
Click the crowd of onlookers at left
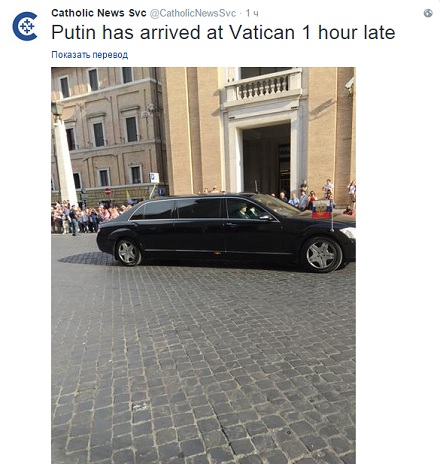(x=87, y=217)
